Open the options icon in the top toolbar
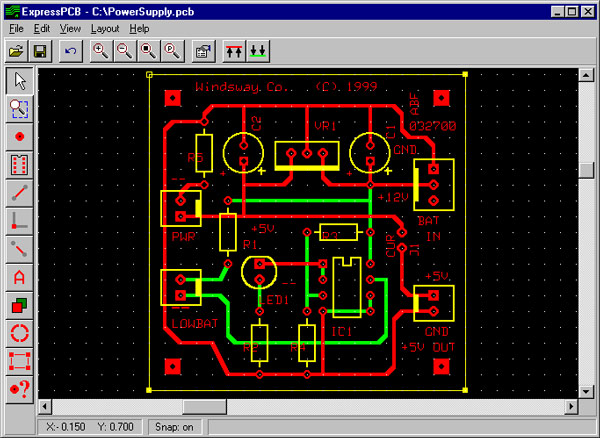Viewport: 600px width, 438px height. 202,50
